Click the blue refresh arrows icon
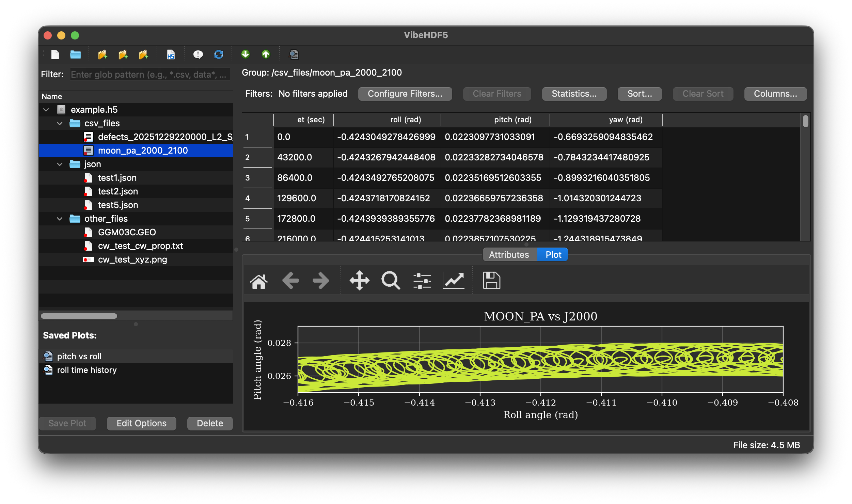 click(219, 54)
